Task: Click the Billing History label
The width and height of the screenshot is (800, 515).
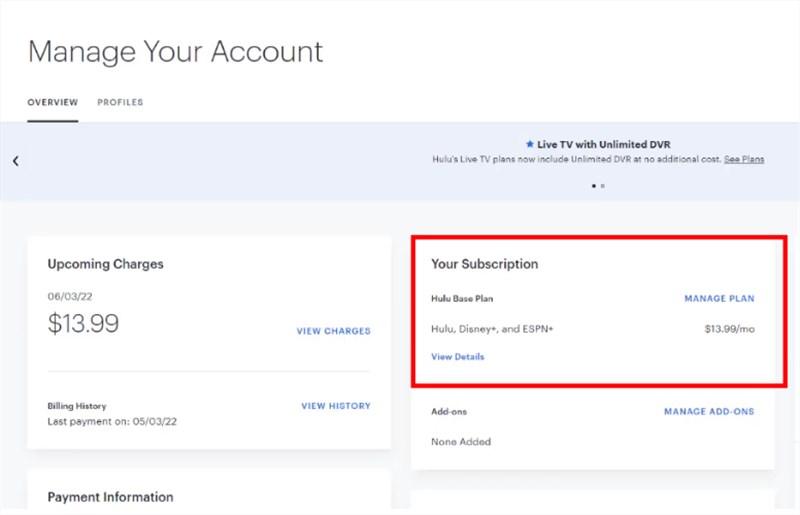Action: pyautogui.click(x=77, y=406)
